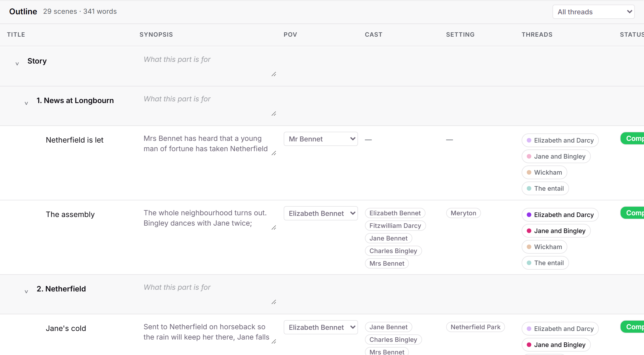Toggle Jane and Bingley thread on Netherfield is let

click(556, 156)
